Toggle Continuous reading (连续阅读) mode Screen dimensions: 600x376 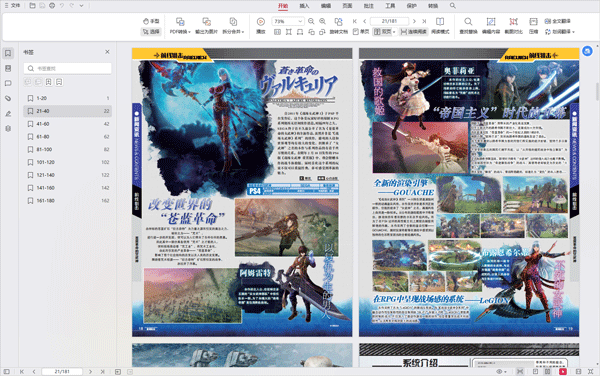(413, 32)
